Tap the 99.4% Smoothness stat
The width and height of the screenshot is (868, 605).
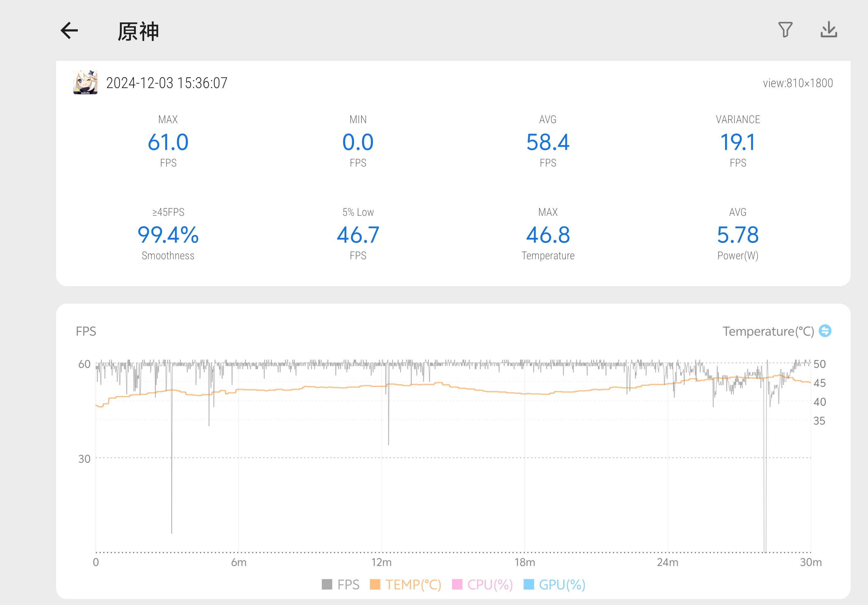tap(168, 235)
